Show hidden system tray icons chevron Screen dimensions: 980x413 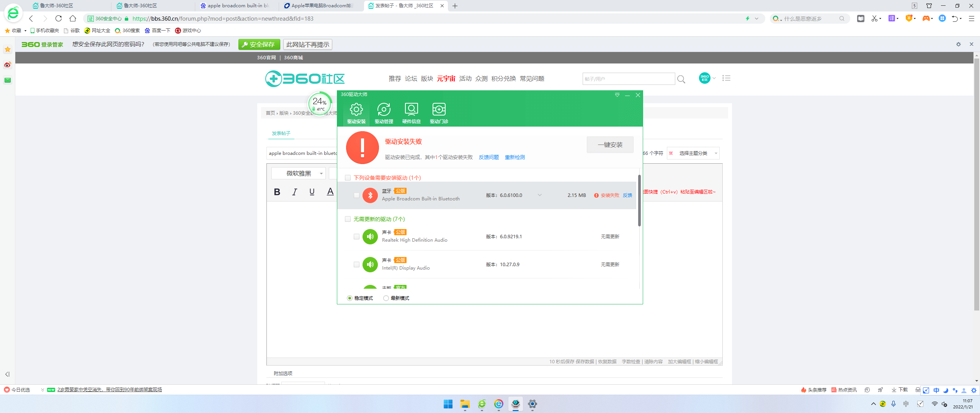(x=873, y=404)
